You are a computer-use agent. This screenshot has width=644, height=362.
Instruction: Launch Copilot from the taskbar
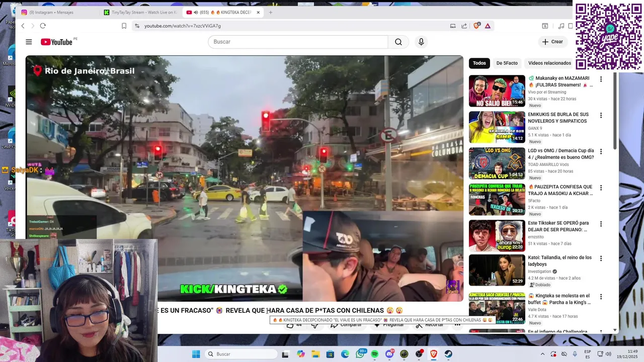[x=301, y=354]
